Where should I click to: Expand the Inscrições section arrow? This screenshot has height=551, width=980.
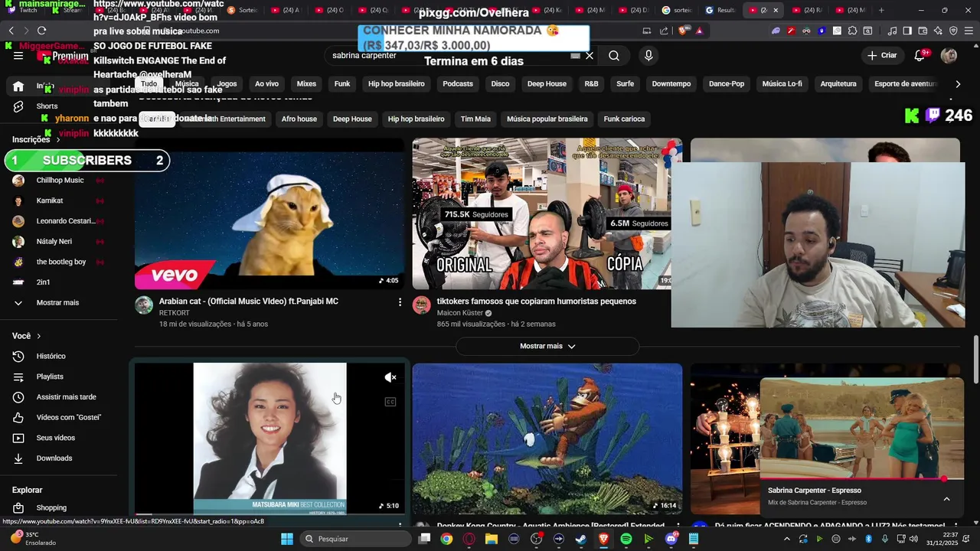pyautogui.click(x=57, y=140)
